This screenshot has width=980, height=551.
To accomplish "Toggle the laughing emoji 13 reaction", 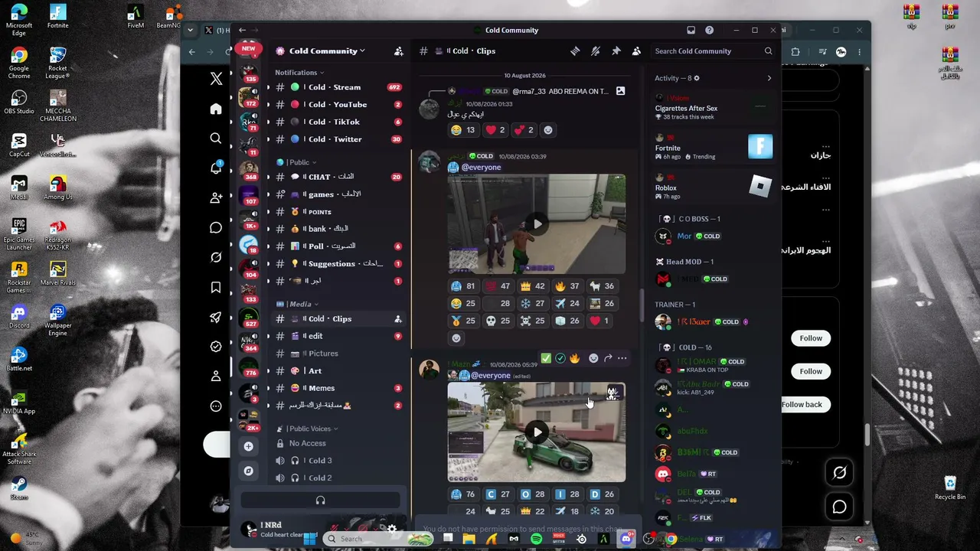I will [464, 130].
